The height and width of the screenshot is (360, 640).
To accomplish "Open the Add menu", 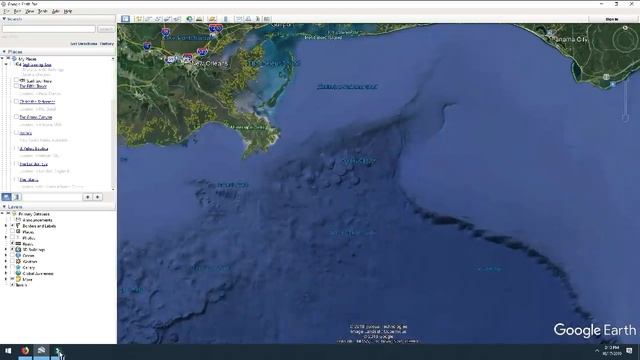I will click(56, 11).
